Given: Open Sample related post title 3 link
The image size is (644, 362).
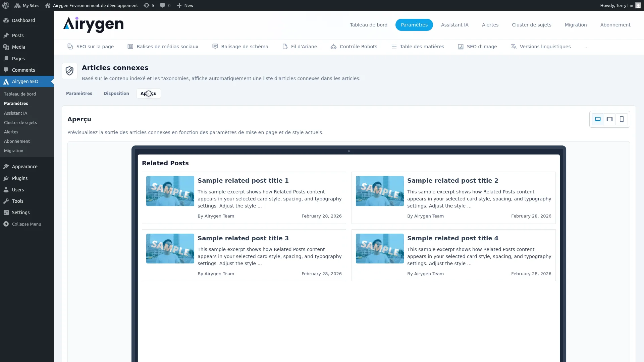Looking at the screenshot, I should 243,238.
